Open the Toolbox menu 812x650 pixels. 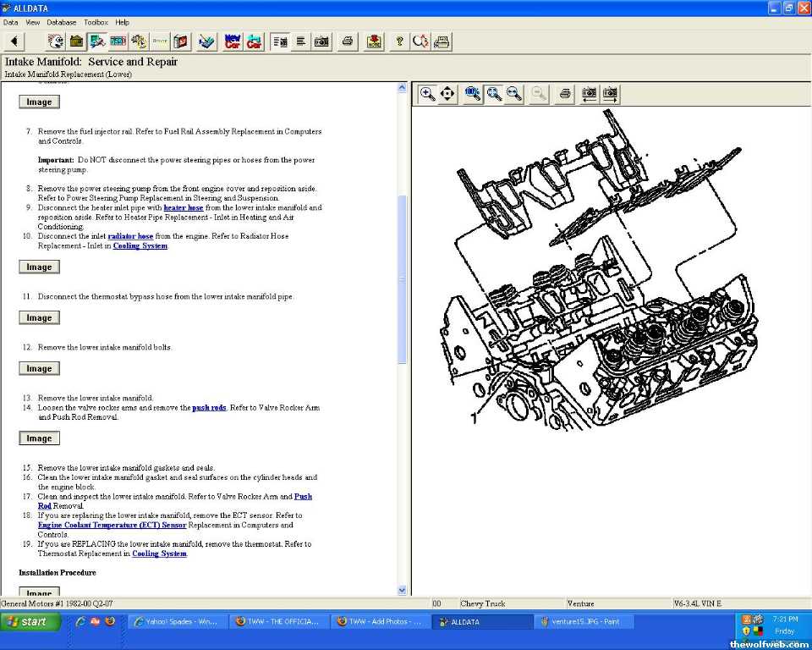coord(96,22)
